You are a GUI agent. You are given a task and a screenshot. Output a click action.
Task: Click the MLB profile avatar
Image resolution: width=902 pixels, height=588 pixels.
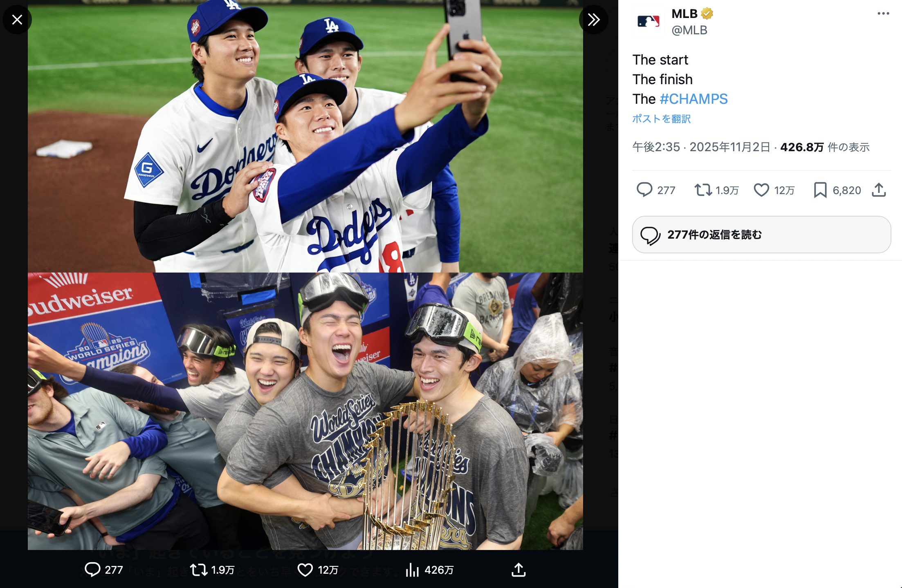[x=648, y=22]
